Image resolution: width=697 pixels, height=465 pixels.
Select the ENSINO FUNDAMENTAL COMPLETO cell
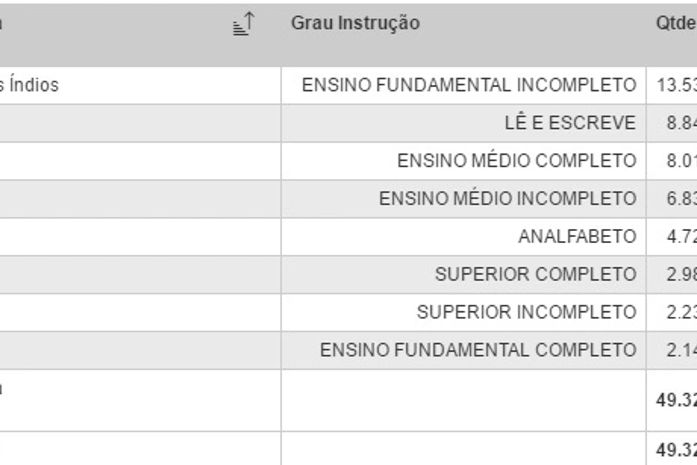[478, 351]
